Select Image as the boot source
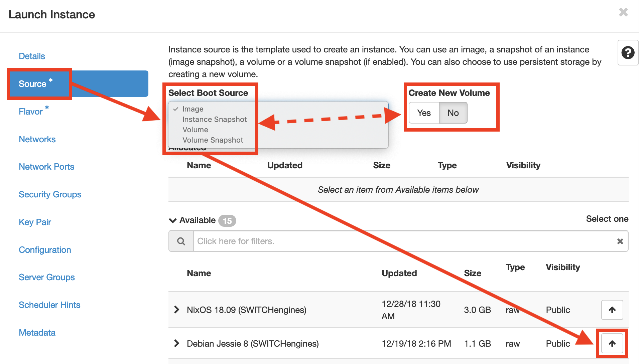This screenshot has height=364, width=639. coord(193,109)
